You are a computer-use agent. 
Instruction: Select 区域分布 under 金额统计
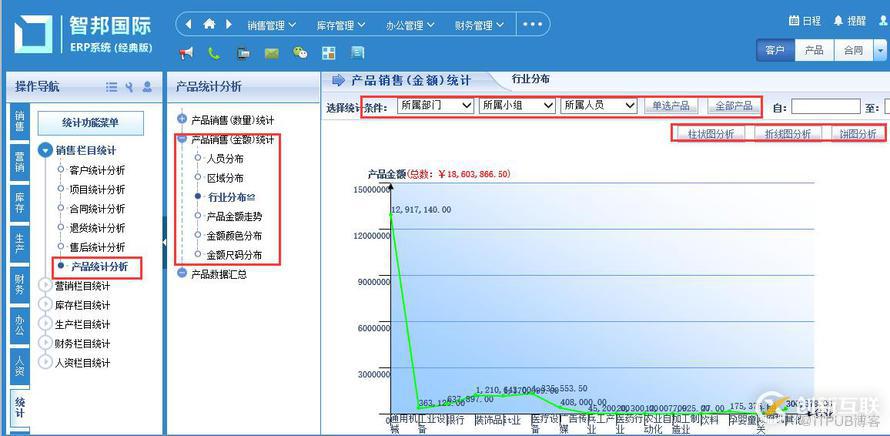pos(225,178)
